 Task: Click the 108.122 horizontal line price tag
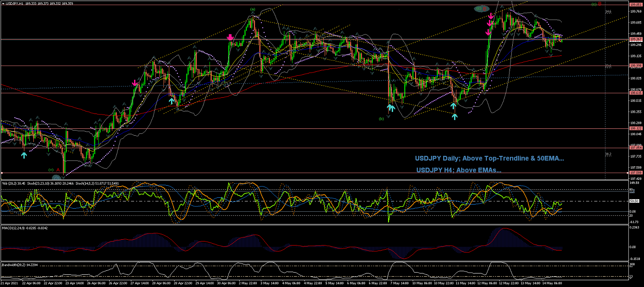click(x=636, y=128)
